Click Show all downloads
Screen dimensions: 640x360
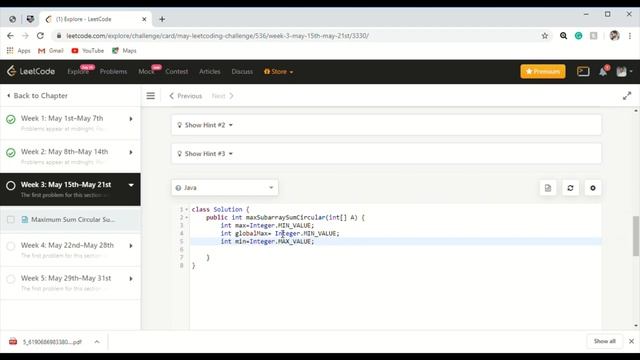[604, 341]
